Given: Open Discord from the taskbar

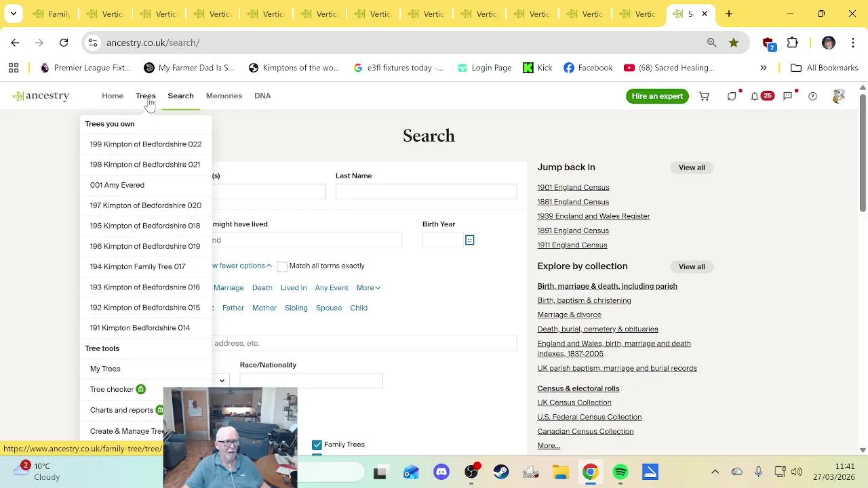Looking at the screenshot, I should click(441, 472).
